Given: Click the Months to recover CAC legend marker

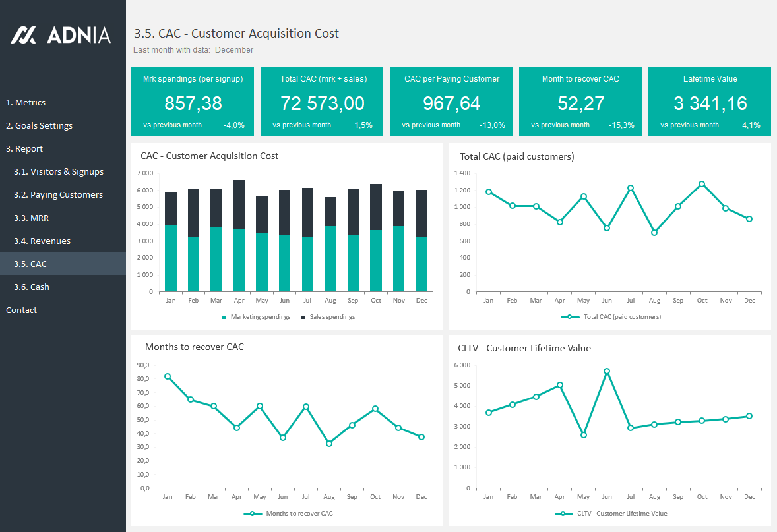Looking at the screenshot, I should 253,514.
